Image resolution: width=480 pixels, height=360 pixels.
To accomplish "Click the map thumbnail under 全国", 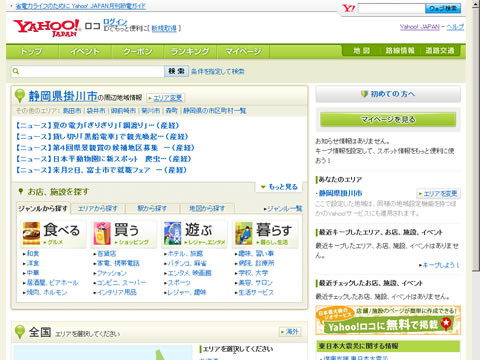I will coord(103,353).
